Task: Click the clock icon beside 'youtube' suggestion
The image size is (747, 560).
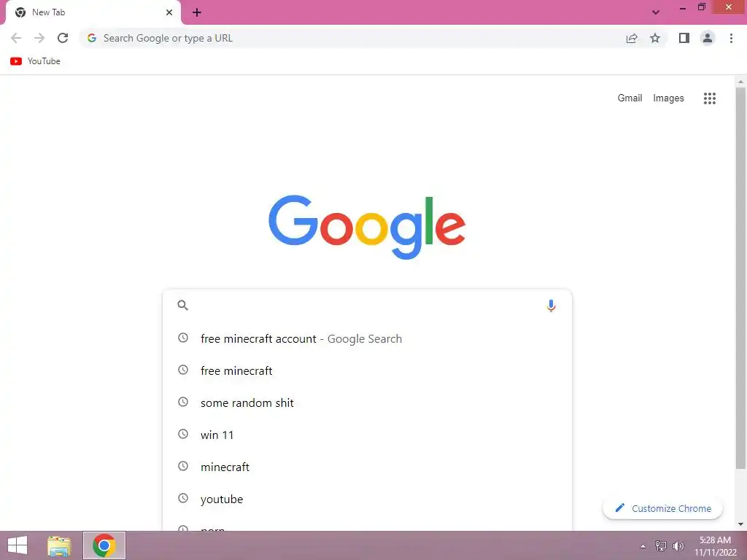Action: (183, 498)
